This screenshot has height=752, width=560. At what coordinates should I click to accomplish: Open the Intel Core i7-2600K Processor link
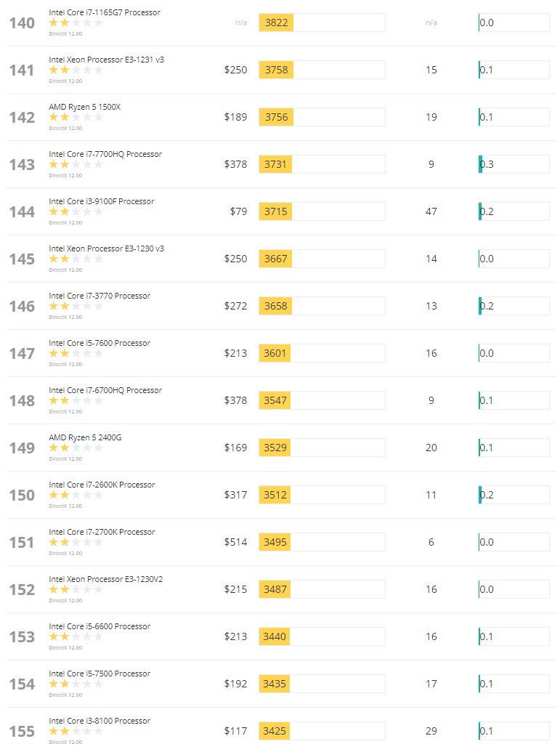(x=102, y=485)
